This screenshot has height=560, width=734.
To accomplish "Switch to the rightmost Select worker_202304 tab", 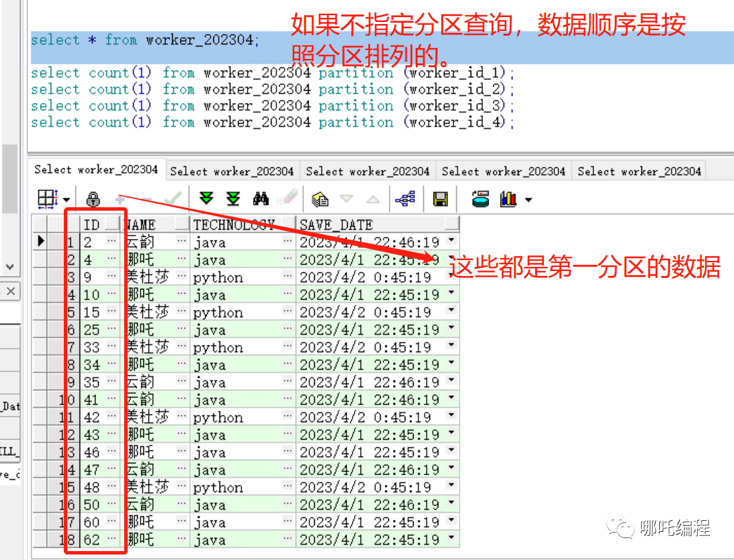I will coord(639,171).
